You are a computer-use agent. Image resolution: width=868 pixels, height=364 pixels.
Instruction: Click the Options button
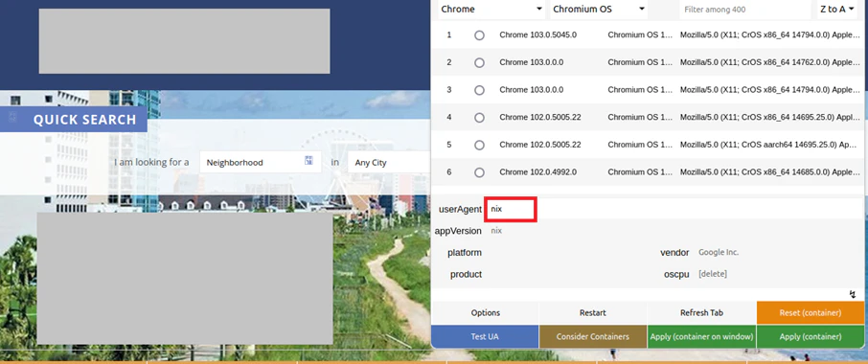[x=486, y=313]
